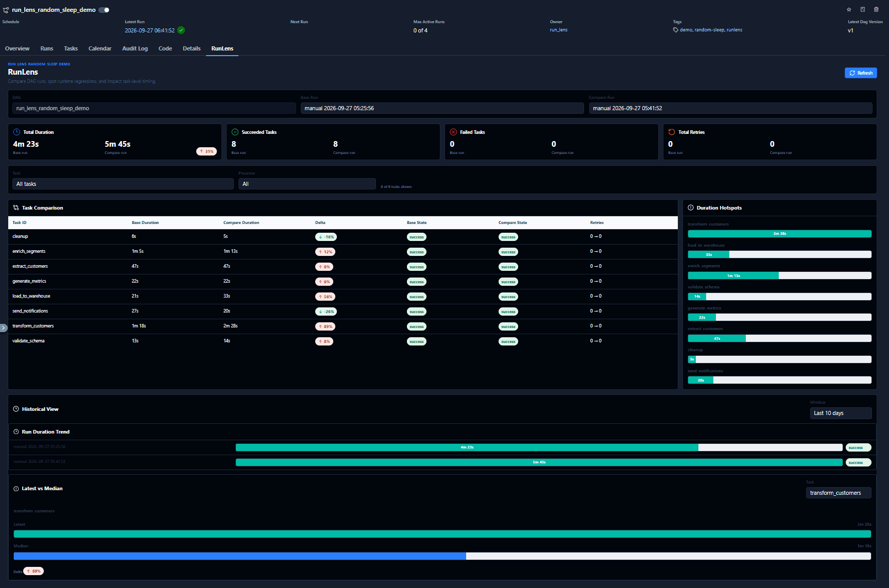The width and height of the screenshot is (889, 588).
Task: Open latest run 2026-09-27 06:41:52 link
Action: (x=149, y=30)
